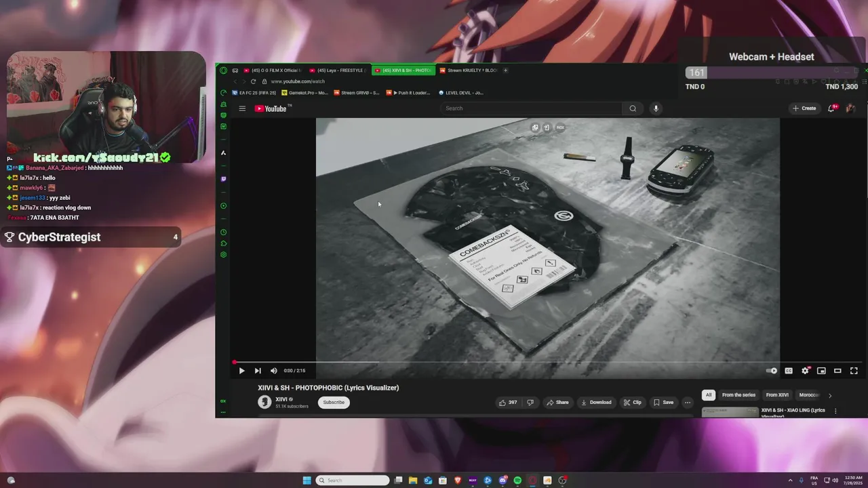
Task: Click the YouTube search magnifier button
Action: pos(633,108)
